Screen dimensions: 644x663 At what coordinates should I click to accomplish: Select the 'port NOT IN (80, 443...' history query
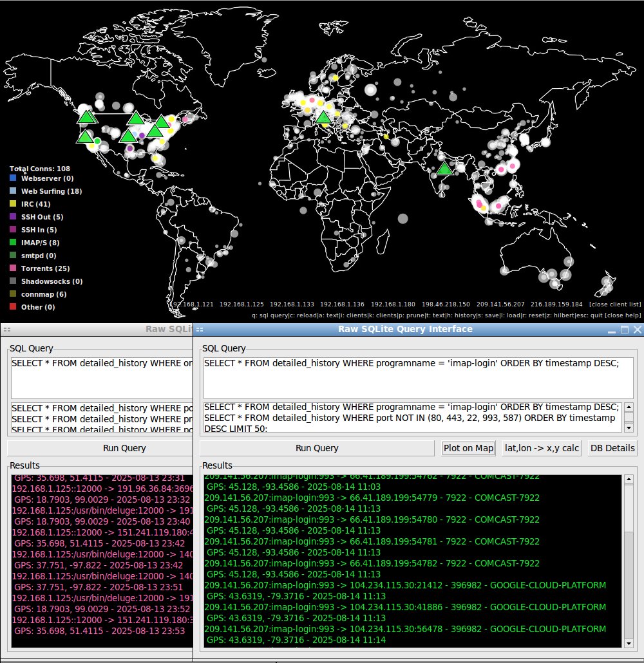click(410, 424)
